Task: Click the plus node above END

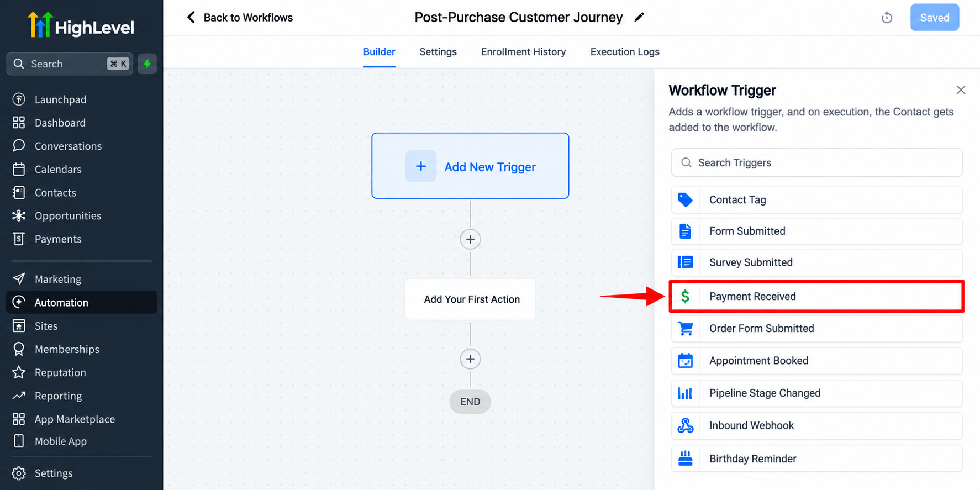Action: click(x=470, y=359)
